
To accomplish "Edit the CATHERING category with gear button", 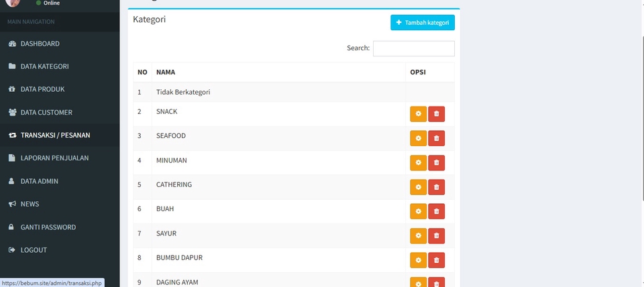I will 418,187.
